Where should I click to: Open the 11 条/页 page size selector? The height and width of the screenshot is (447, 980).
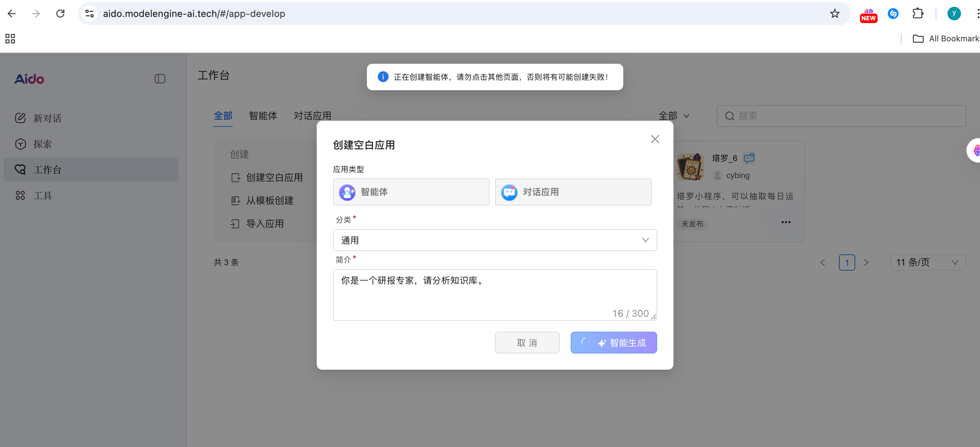(927, 262)
